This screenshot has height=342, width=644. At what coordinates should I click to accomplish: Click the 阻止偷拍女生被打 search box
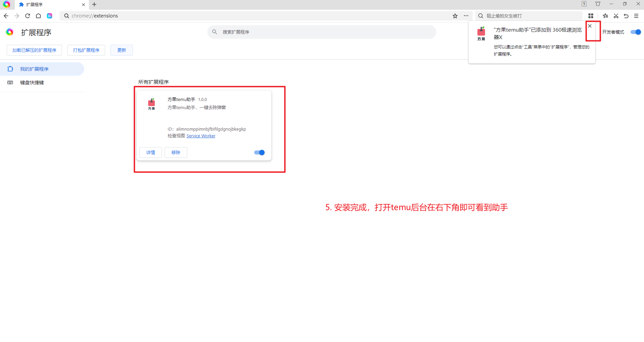[x=529, y=16]
